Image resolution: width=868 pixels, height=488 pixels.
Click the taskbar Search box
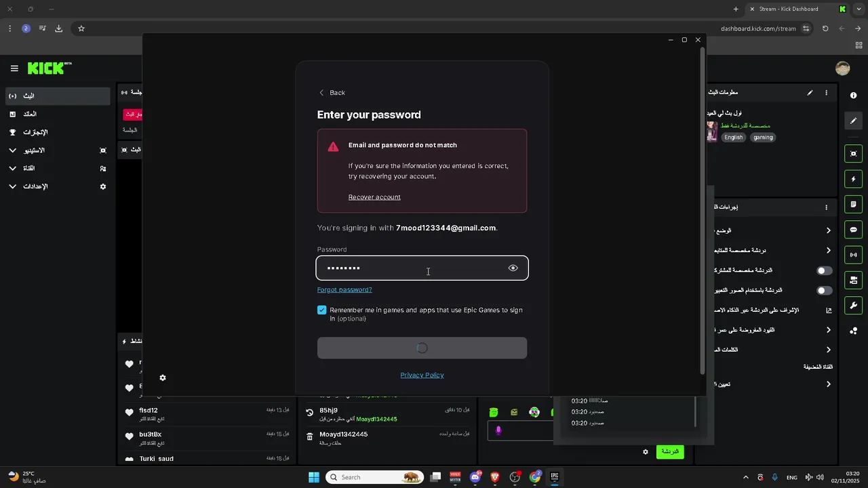(x=374, y=477)
